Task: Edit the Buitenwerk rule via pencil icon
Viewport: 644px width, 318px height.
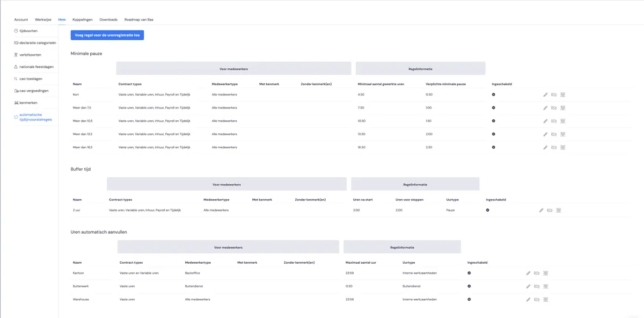Action: click(x=528, y=286)
